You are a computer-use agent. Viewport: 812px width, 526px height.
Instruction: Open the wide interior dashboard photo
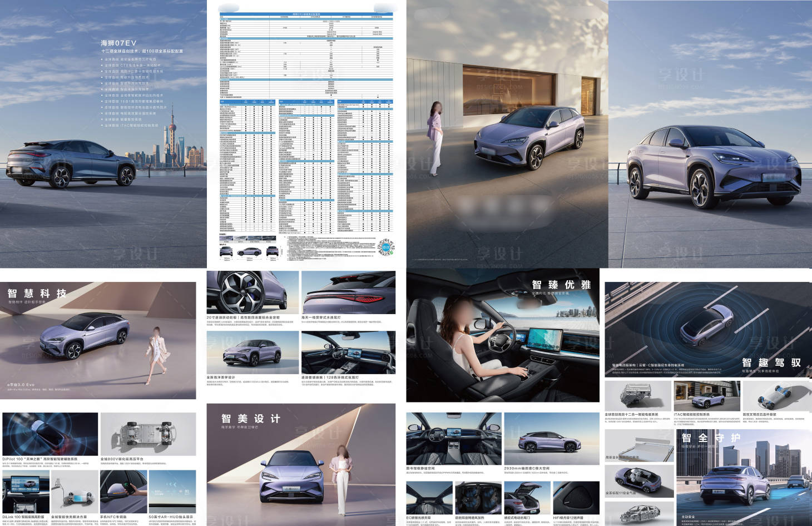point(454,439)
